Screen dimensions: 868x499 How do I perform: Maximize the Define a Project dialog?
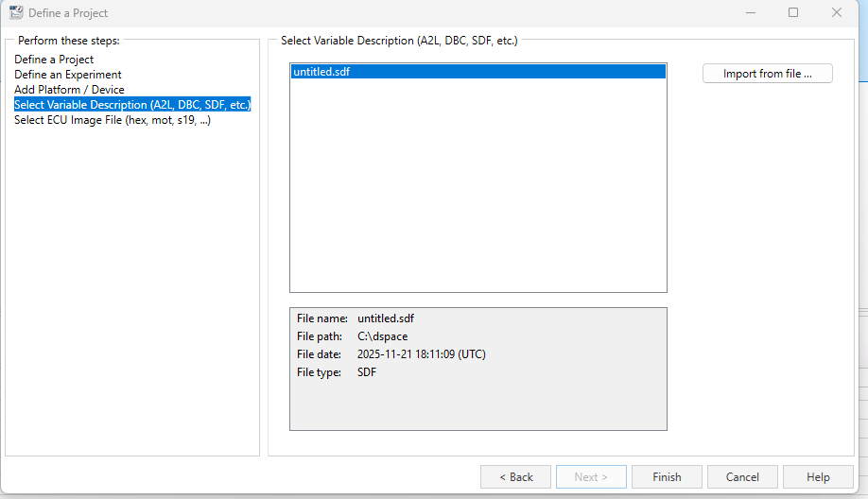pyautogui.click(x=793, y=12)
